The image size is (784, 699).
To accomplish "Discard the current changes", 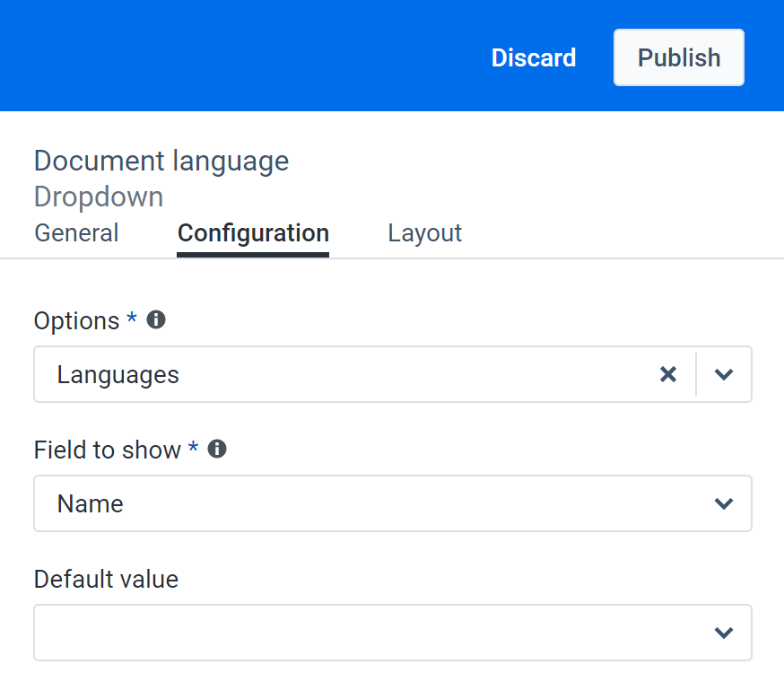I will point(533,57).
